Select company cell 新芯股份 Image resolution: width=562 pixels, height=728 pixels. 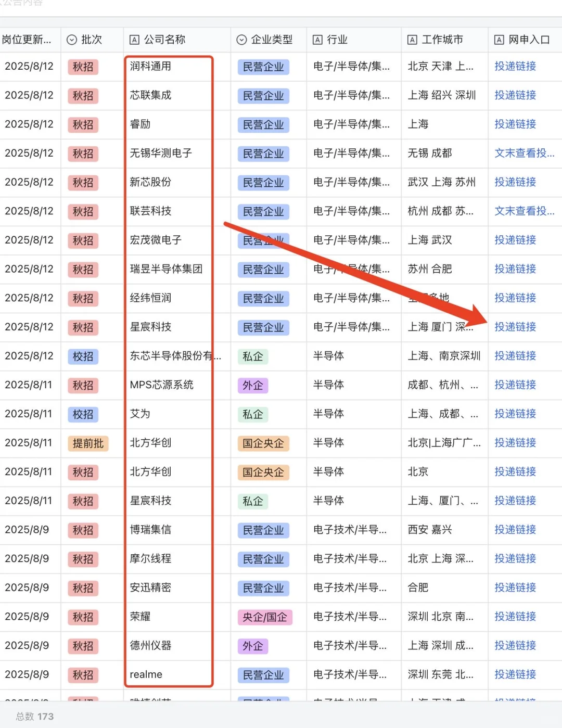pyautogui.click(x=177, y=182)
